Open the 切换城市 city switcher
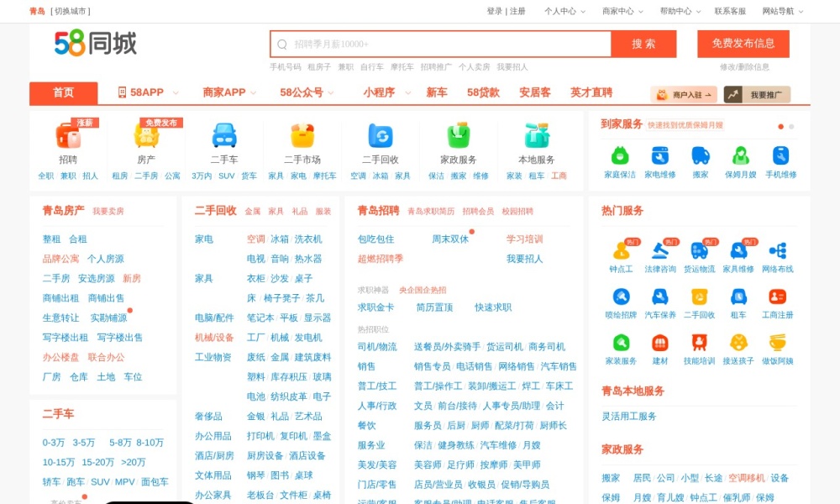The width and height of the screenshot is (840, 504). point(71,11)
